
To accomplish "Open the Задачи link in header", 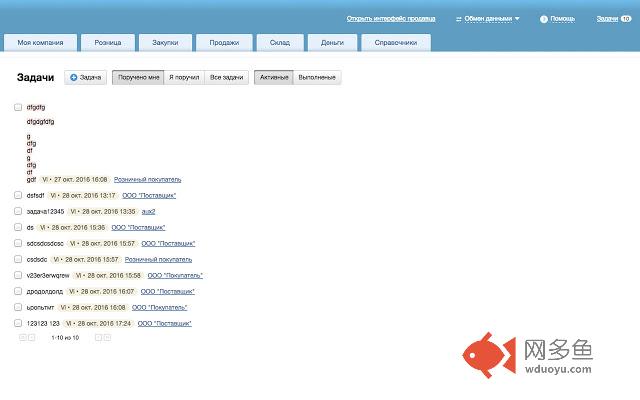I will point(607,19).
